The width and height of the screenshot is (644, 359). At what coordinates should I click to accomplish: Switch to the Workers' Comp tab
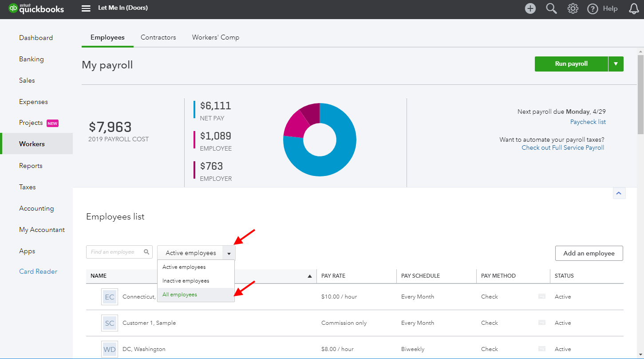pyautogui.click(x=216, y=37)
